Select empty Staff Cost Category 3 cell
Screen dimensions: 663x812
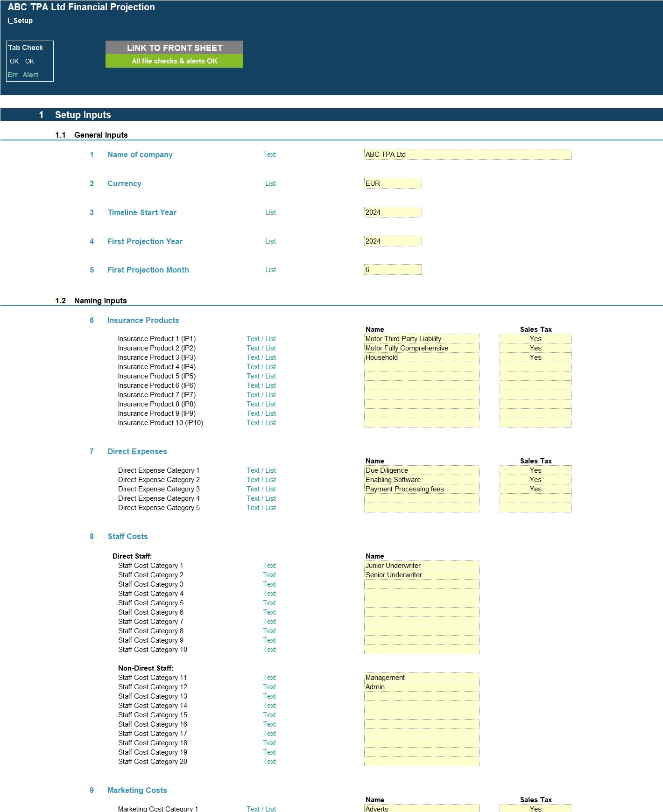pyautogui.click(x=422, y=584)
